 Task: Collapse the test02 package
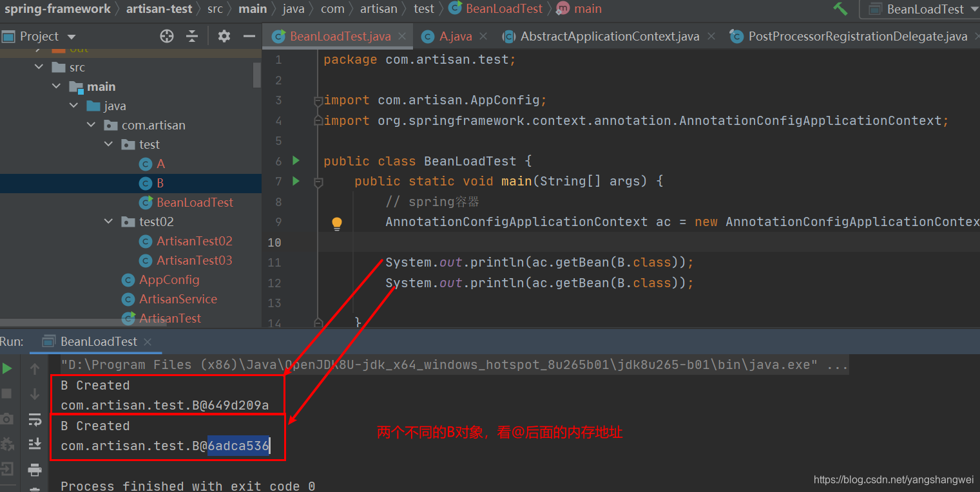click(109, 222)
